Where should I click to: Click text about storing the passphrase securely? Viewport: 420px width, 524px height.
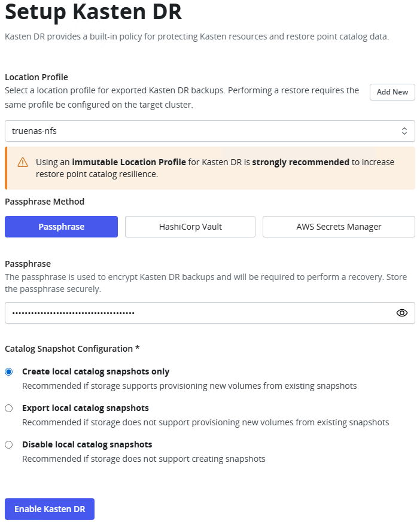click(206, 283)
